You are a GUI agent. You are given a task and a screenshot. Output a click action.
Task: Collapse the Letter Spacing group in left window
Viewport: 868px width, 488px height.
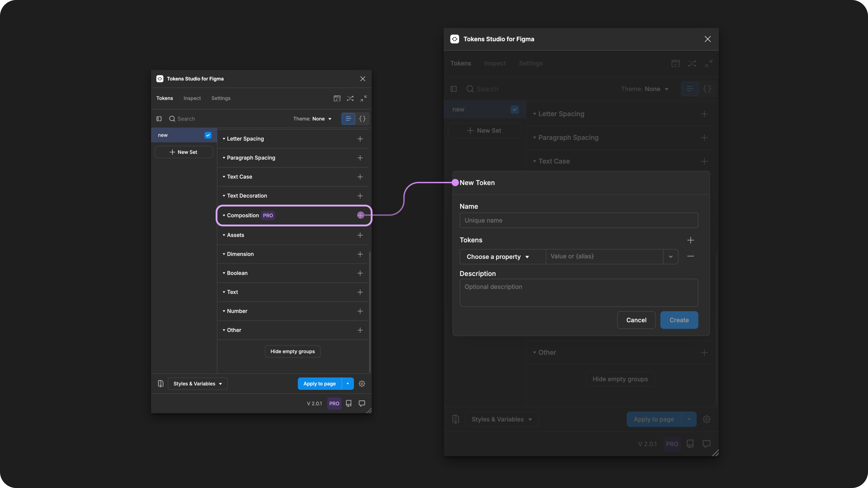point(224,139)
